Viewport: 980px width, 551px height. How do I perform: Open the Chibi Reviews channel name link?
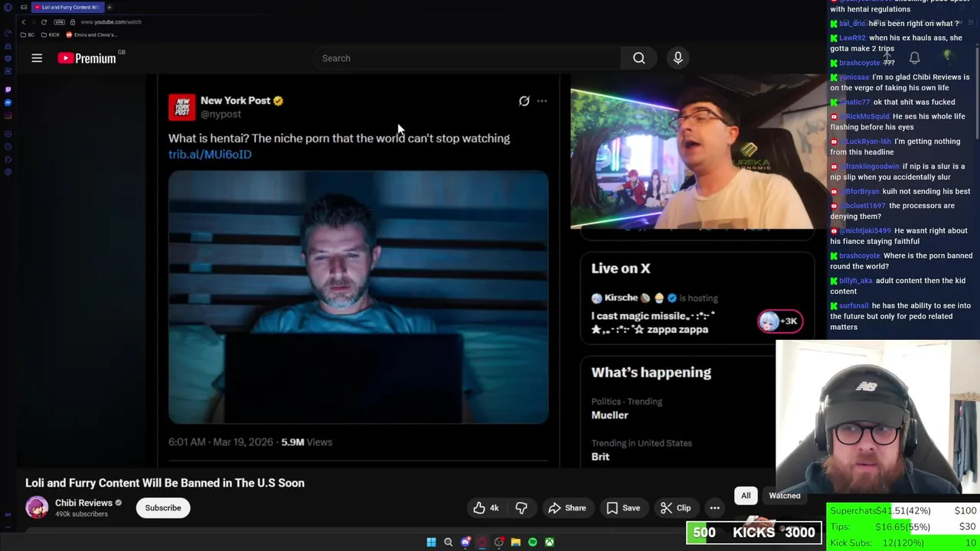point(84,503)
